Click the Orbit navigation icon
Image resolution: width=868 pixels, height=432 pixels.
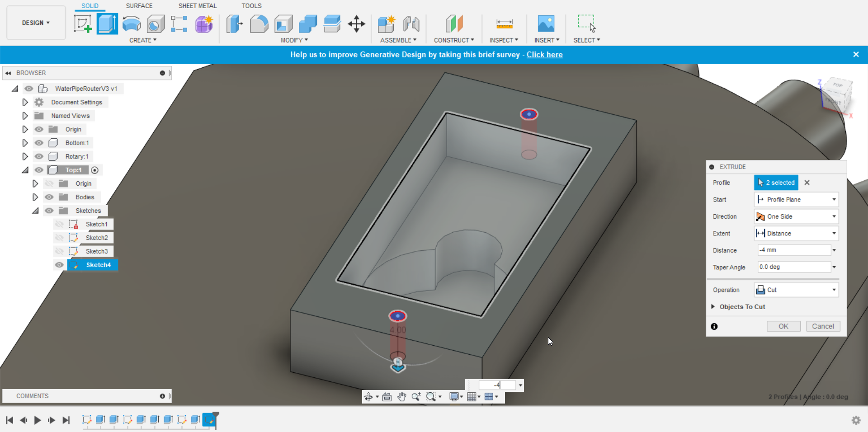pos(368,397)
